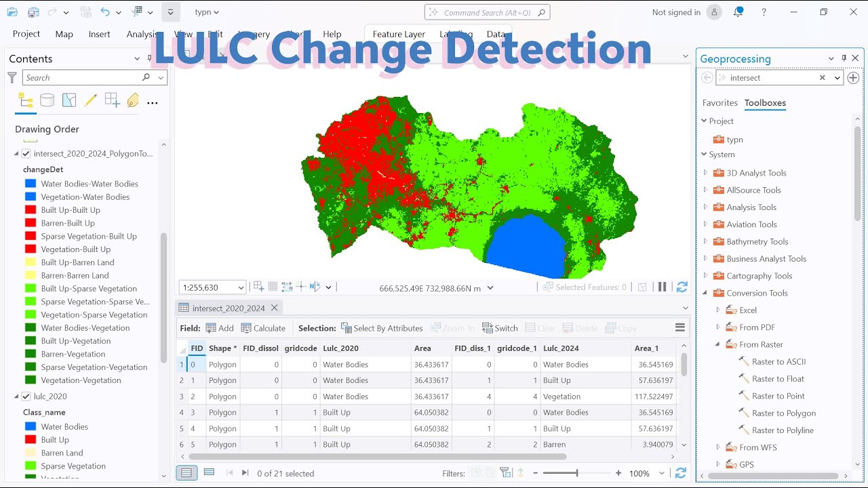Open the Analysis Tools toolbox
This screenshot has height=488, width=868.
click(x=745, y=207)
